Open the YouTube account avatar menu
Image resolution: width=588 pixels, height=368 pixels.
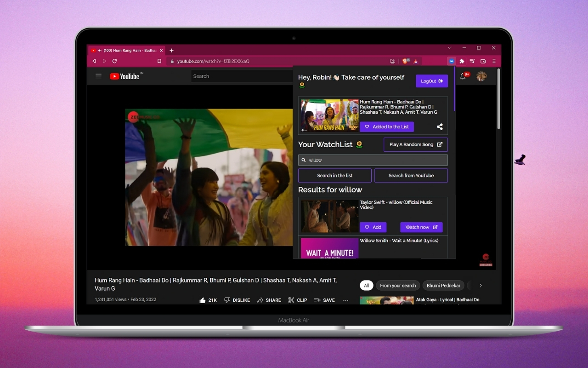click(481, 76)
